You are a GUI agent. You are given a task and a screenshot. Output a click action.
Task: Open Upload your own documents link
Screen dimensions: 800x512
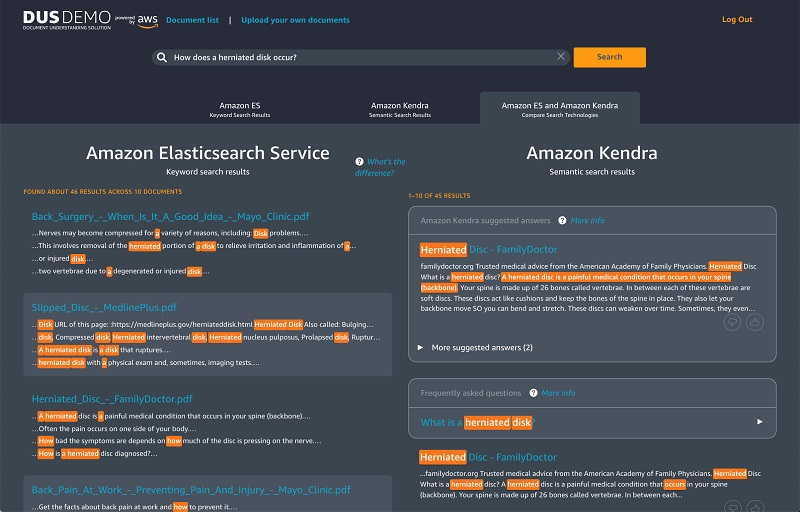click(295, 20)
